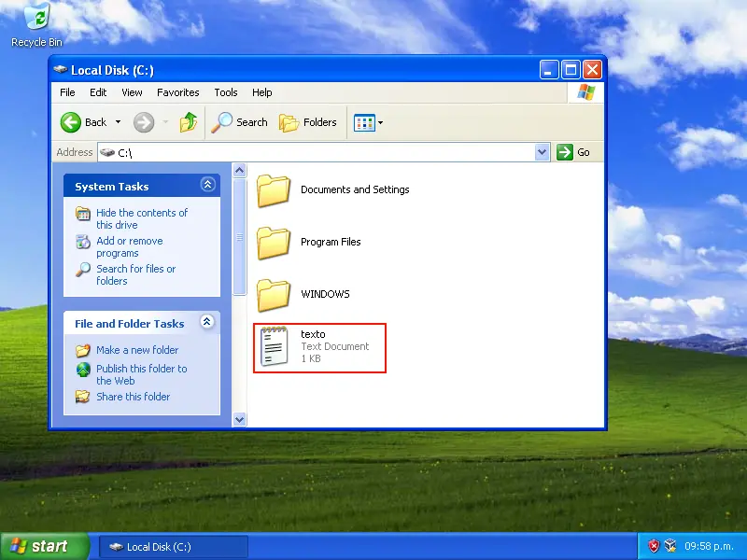
Task: Click Share this folder link
Action: tap(133, 397)
